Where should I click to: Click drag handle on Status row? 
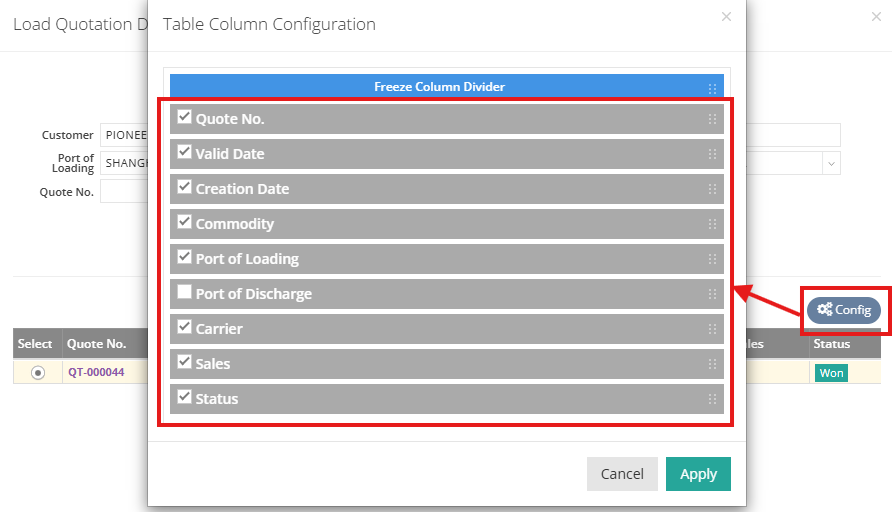pyautogui.click(x=712, y=399)
